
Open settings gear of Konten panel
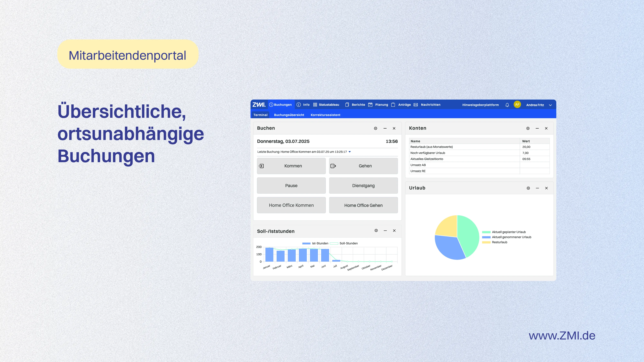(x=528, y=128)
